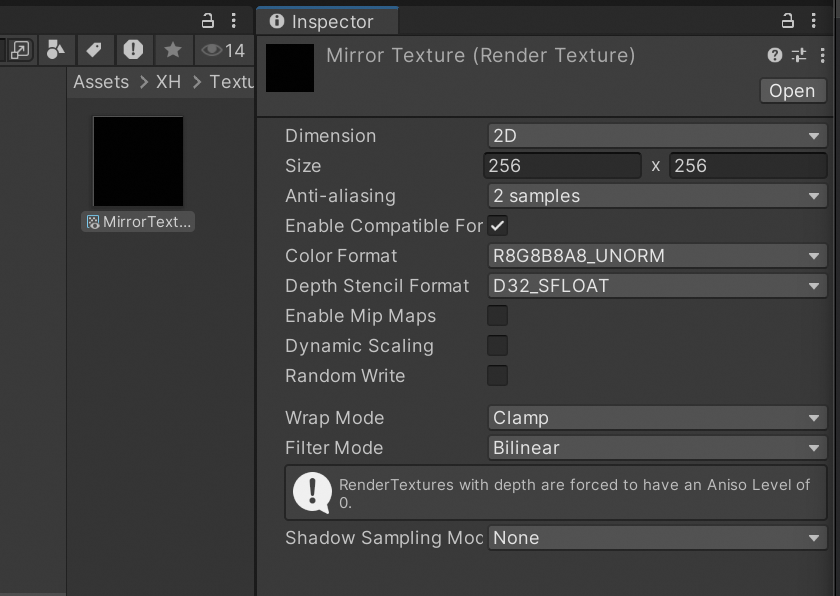Switch to the Inspector tab
The width and height of the screenshot is (840, 596).
click(x=327, y=21)
